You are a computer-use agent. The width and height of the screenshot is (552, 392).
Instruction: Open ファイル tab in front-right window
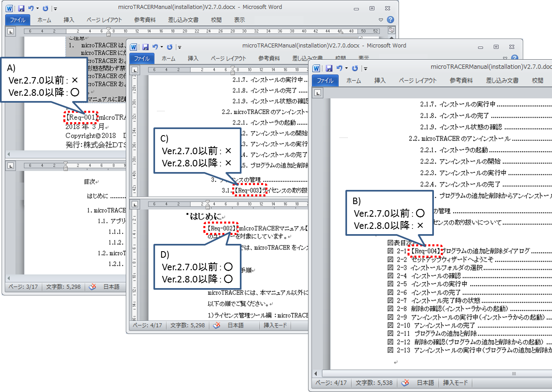click(325, 80)
